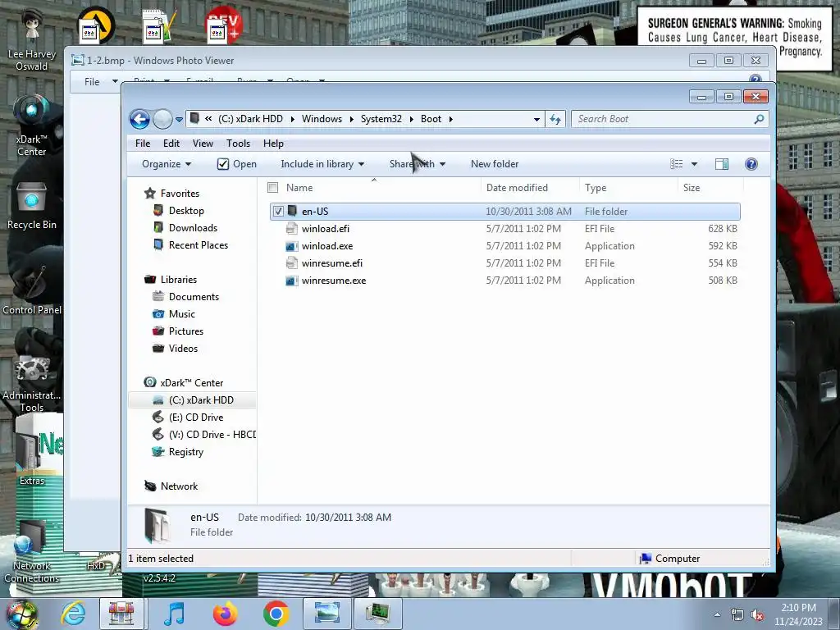Open Recent Places in navigation pane
The image size is (840, 630).
coord(199,244)
